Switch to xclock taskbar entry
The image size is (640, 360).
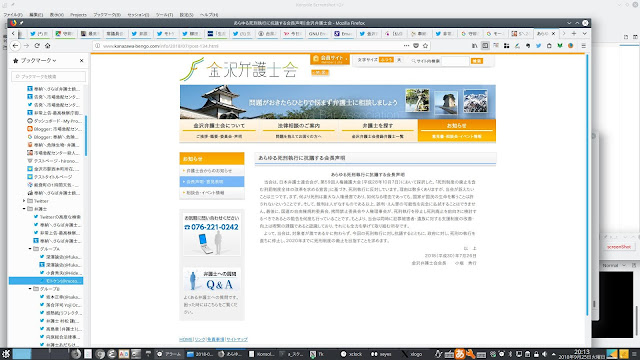tap(351, 354)
